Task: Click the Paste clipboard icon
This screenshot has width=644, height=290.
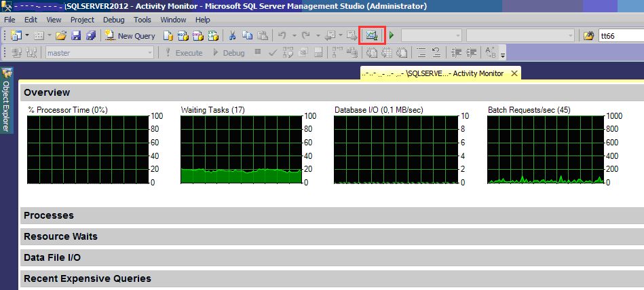Action: pos(263,36)
